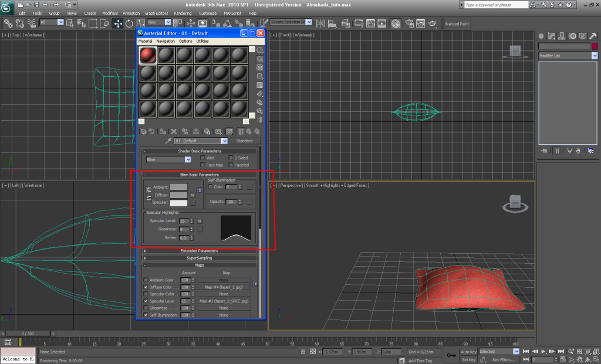Screen dimensions: 601x364
Task: Play the animation
Action: point(543,351)
